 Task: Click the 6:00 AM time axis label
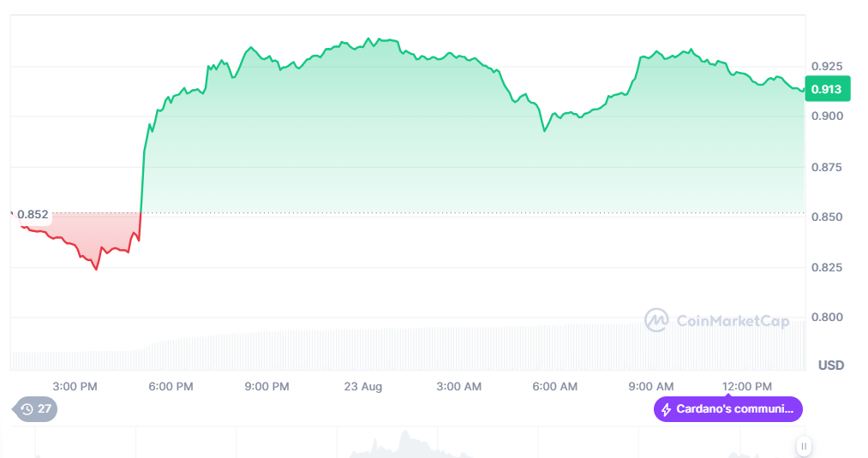pos(555,386)
